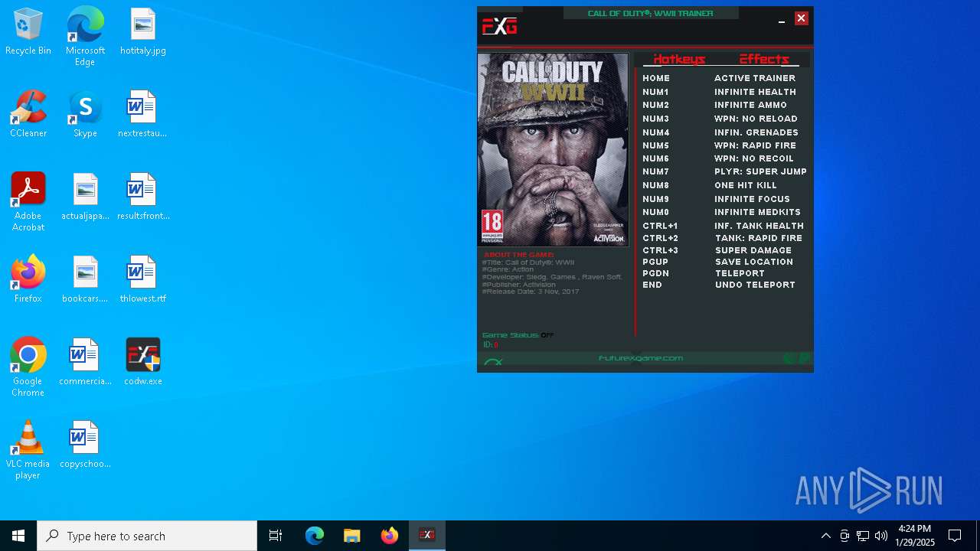Click INF. TANK HEALTH effect
980x551 pixels.
point(759,226)
